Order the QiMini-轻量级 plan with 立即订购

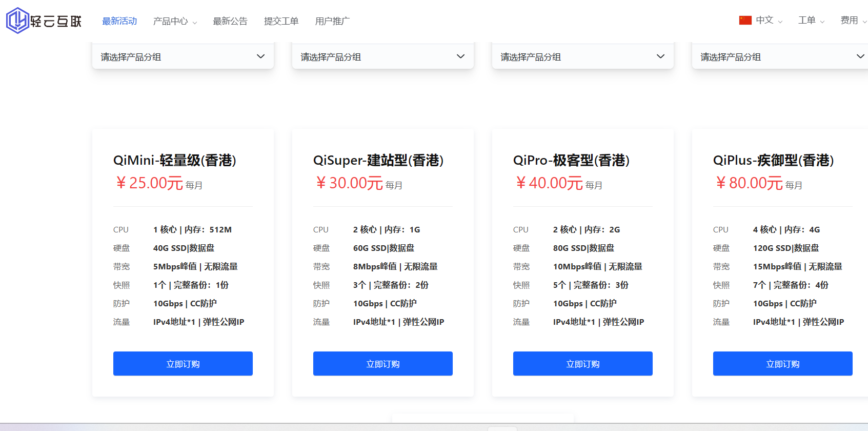coord(183,364)
